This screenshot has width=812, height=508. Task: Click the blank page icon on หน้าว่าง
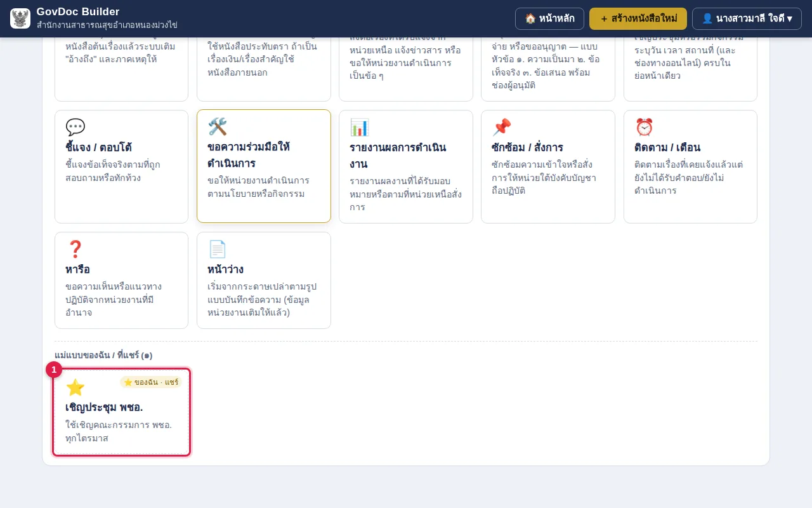pos(218,250)
